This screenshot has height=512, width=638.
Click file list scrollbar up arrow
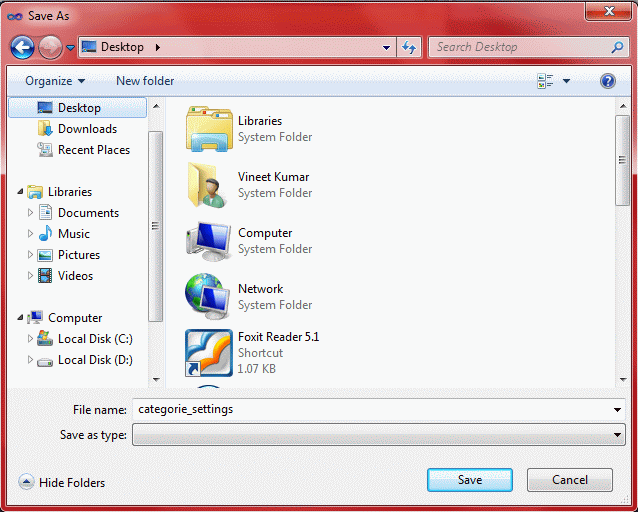(623, 106)
